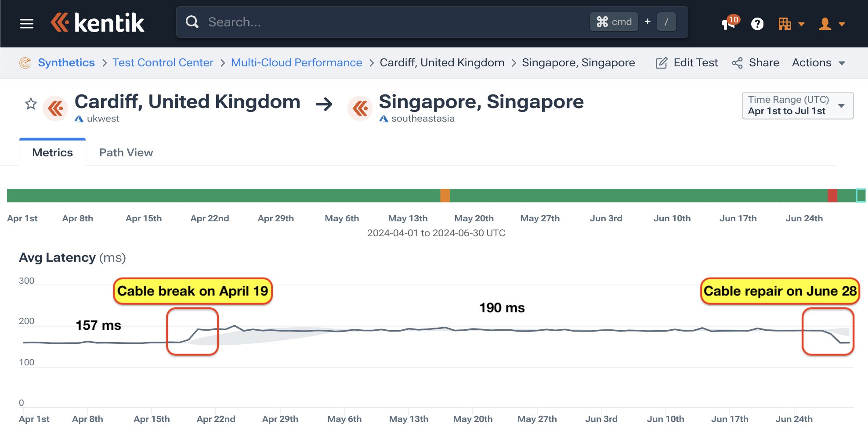
Task: Click the orange warning segment in timeline
Action: click(x=445, y=195)
